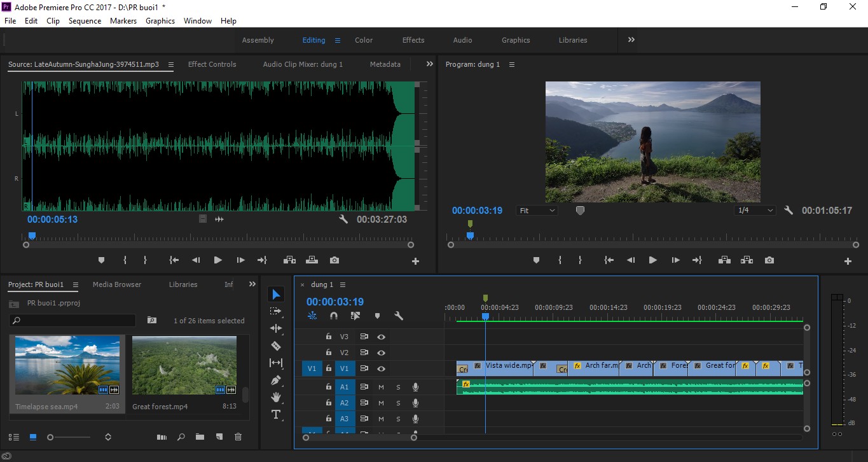This screenshot has width=868, height=462.
Task: Show more Source panel tabs chevron
Action: 429,64
